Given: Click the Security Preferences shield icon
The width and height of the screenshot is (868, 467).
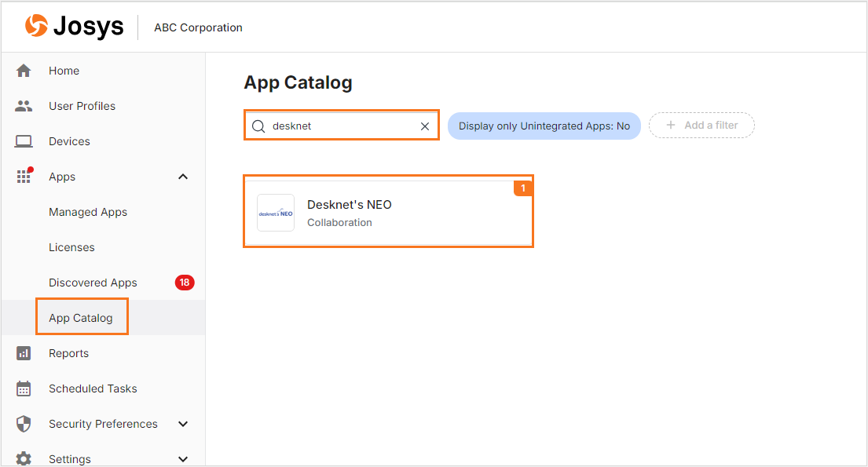Looking at the screenshot, I should point(24,424).
